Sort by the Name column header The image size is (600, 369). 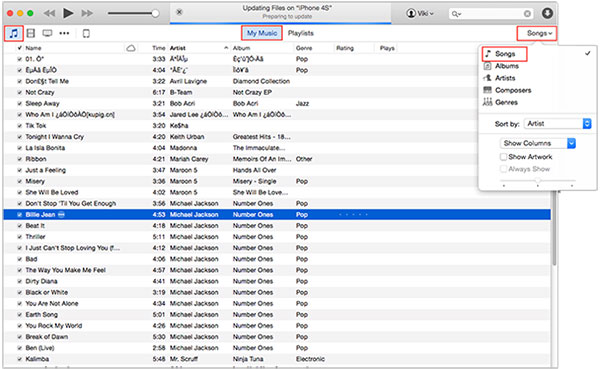click(x=33, y=48)
